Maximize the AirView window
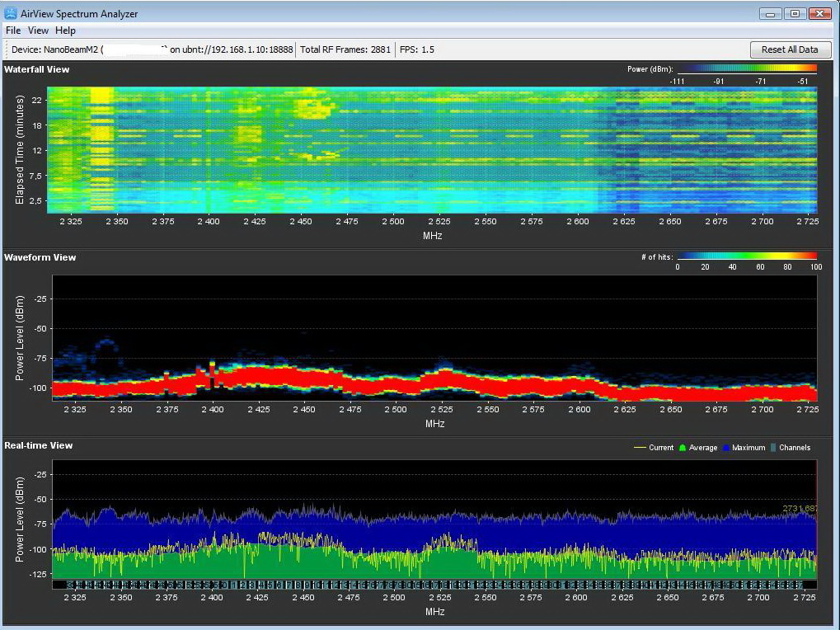Viewport: 840px width, 630px height. (x=795, y=13)
